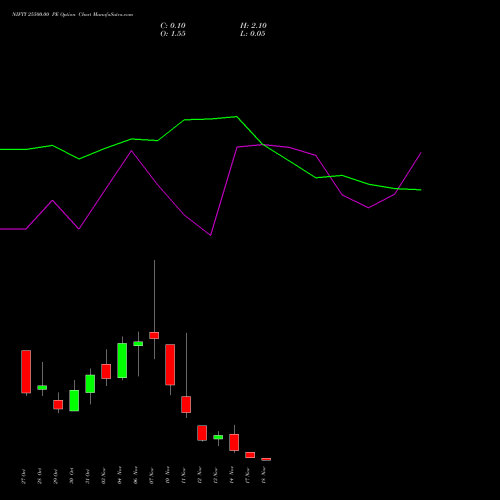500x500 pixels.
Task: Click the '14 Nov' date axis label
Action: click(231, 475)
